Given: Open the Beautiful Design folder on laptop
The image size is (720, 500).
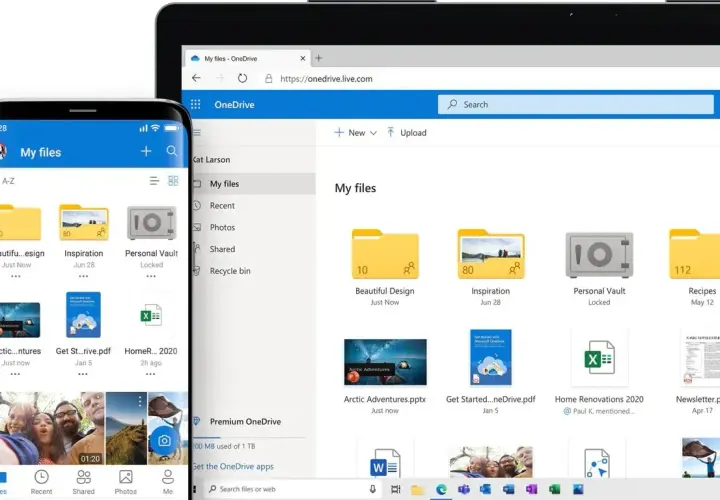Looking at the screenshot, I should (x=385, y=254).
